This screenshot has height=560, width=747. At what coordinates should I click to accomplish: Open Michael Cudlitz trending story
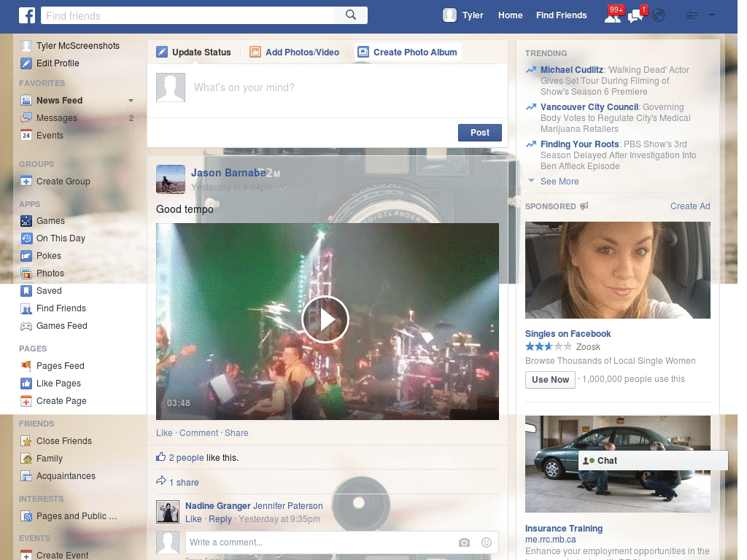[572, 70]
